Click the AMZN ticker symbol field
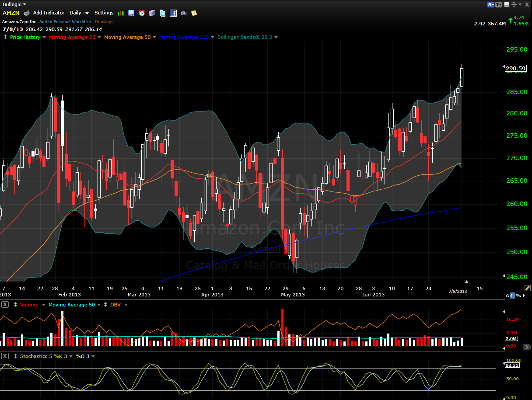The width and height of the screenshot is (532, 400). click(x=11, y=13)
